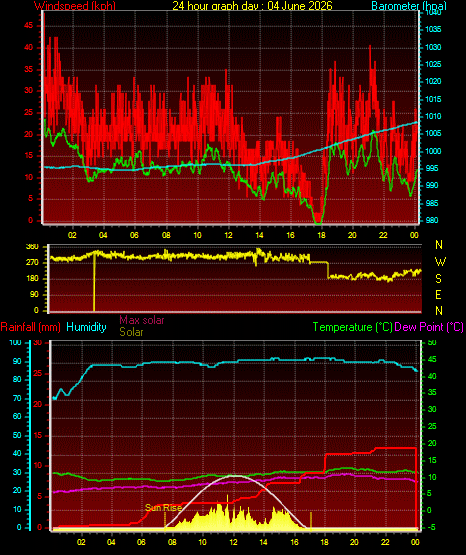
Task: Click wind direction axis value 270
Action: 32,263
